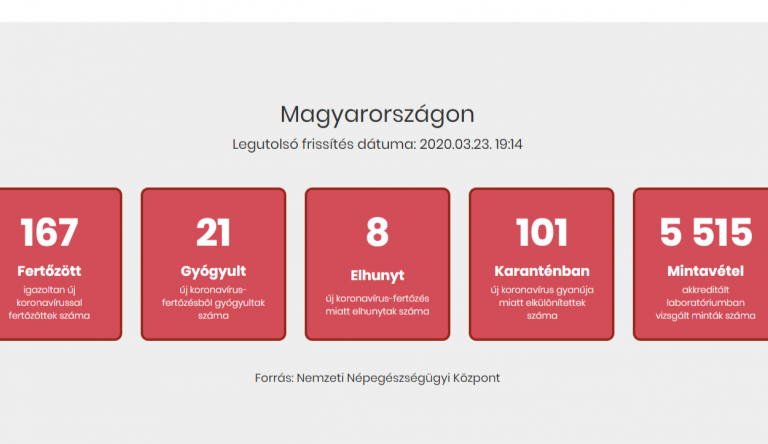Click the 101 quarantined count

[x=541, y=232]
